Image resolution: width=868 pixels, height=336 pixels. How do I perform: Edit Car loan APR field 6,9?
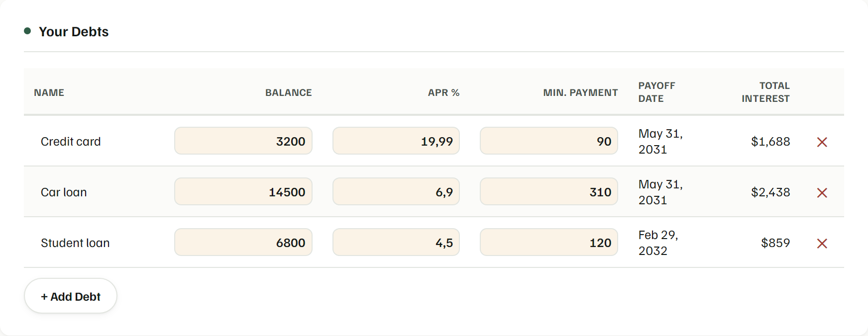coord(396,192)
